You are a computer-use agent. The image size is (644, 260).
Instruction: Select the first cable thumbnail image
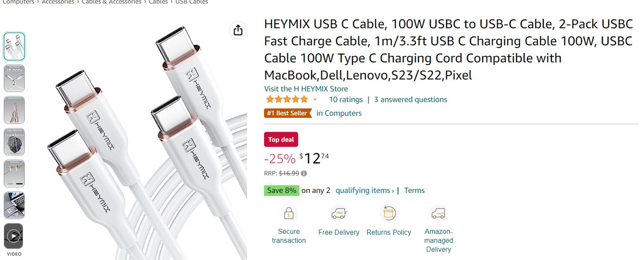tap(14, 46)
